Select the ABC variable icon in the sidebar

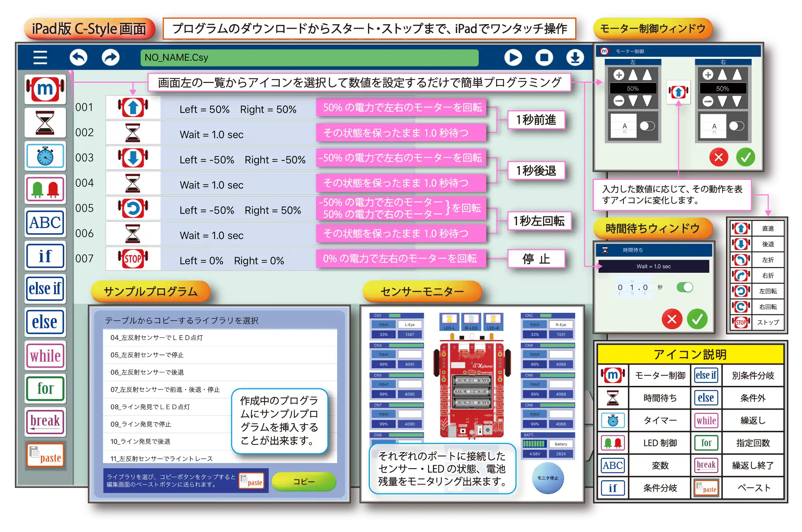(x=45, y=223)
